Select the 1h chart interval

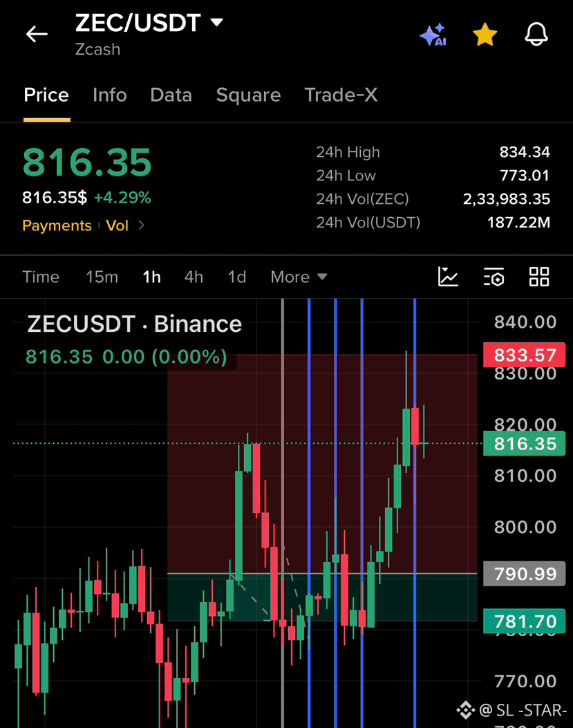(x=151, y=277)
